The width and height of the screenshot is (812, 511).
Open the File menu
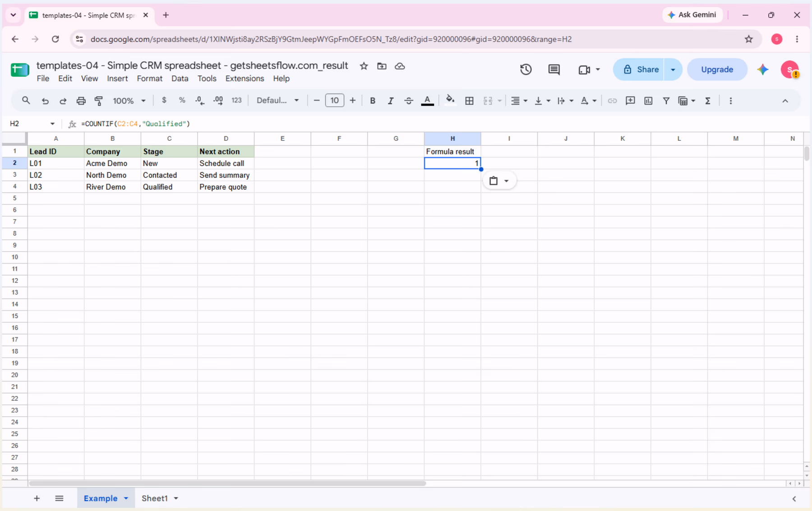point(43,79)
